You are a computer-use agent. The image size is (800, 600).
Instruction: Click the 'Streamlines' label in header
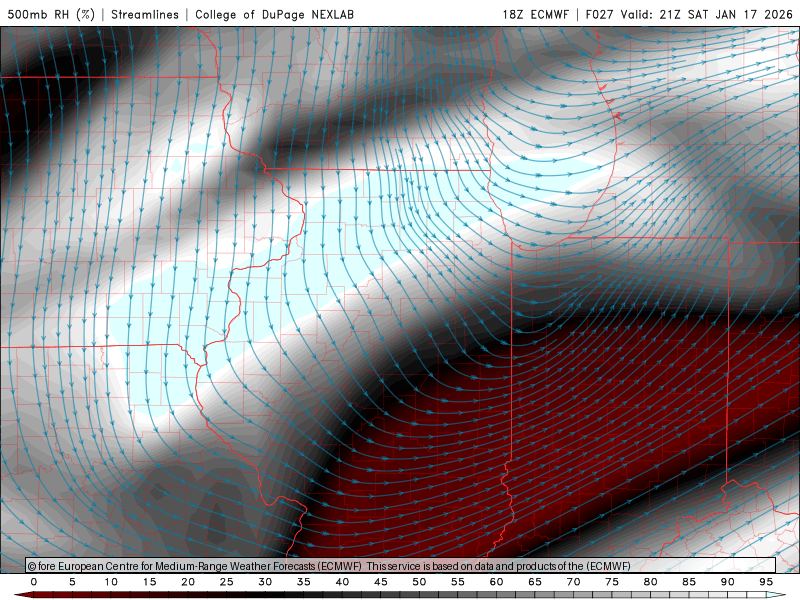pos(145,14)
